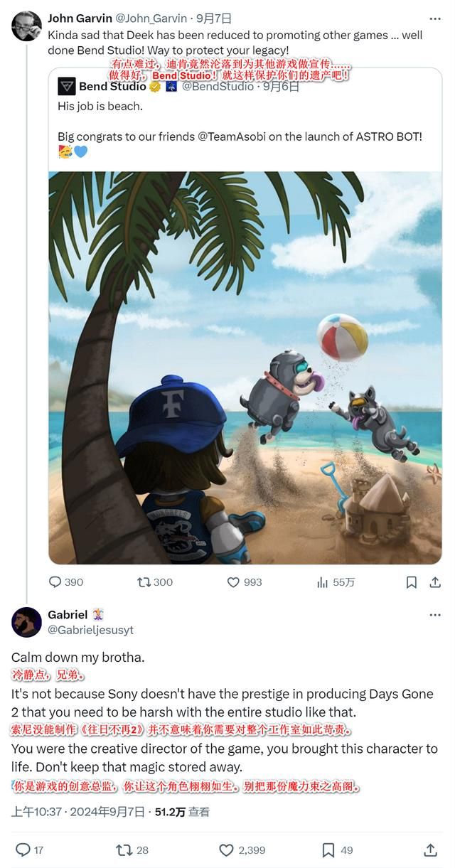Screen dimensions: 455x868
Task: View analytics icon showing 55万 views
Action: 322,582
